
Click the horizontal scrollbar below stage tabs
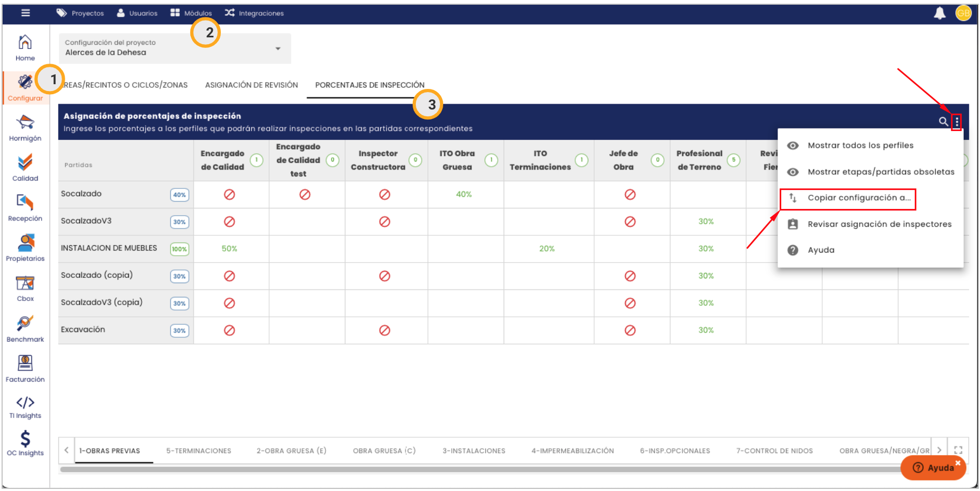(473, 469)
